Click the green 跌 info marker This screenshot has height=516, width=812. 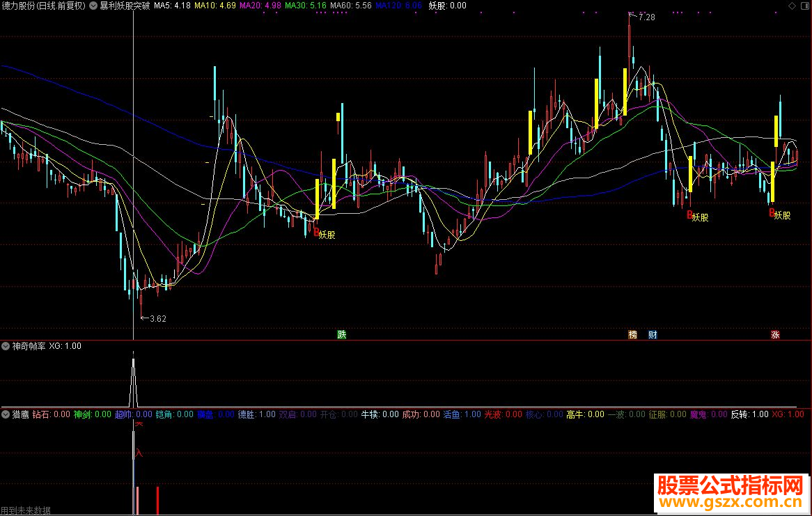pyautogui.click(x=342, y=335)
